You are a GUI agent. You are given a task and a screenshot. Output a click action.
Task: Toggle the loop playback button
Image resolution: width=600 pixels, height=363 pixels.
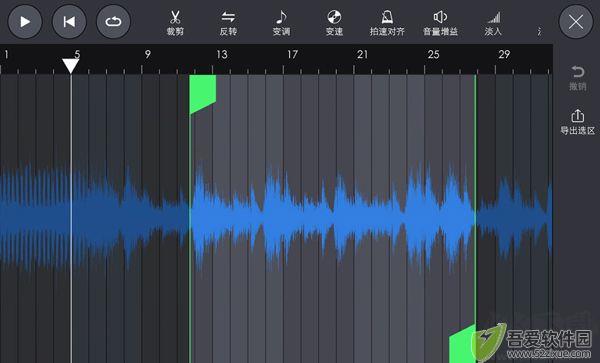(x=113, y=22)
